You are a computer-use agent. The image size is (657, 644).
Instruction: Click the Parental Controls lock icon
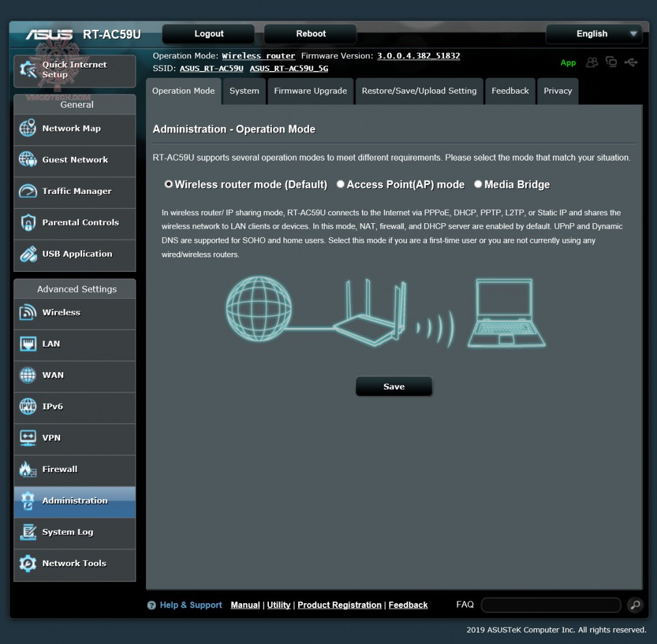coord(27,223)
